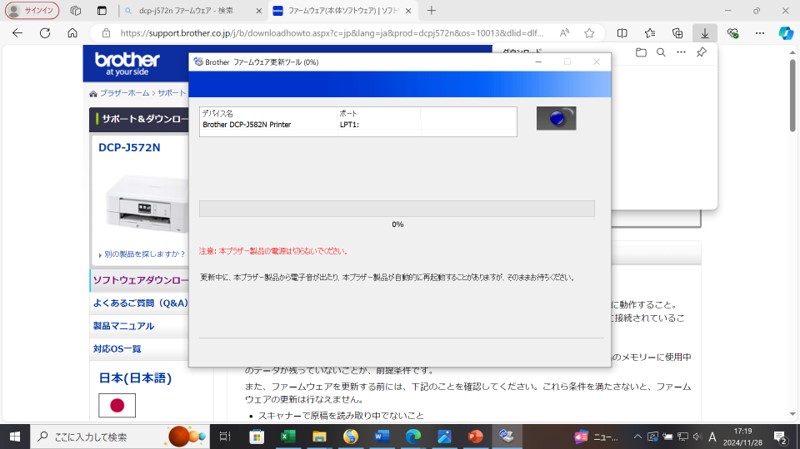The width and height of the screenshot is (800, 449).
Task: Open browser essentials heart icon
Action: [733, 33]
